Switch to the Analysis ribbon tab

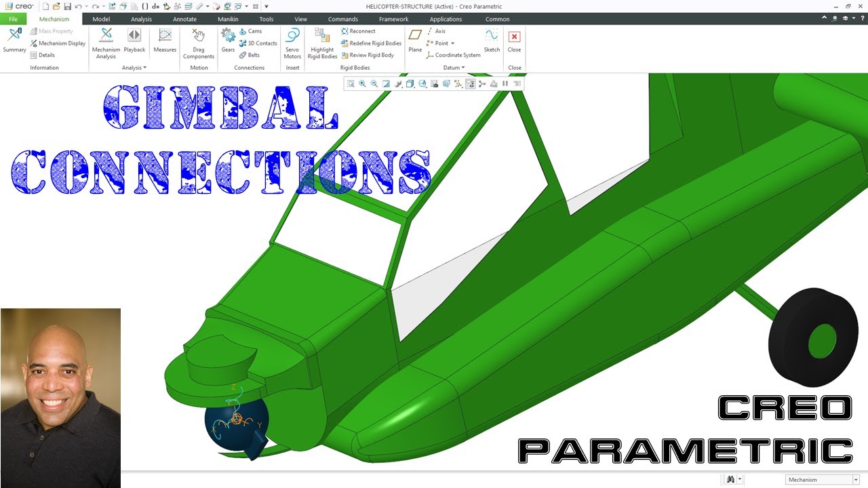click(141, 19)
